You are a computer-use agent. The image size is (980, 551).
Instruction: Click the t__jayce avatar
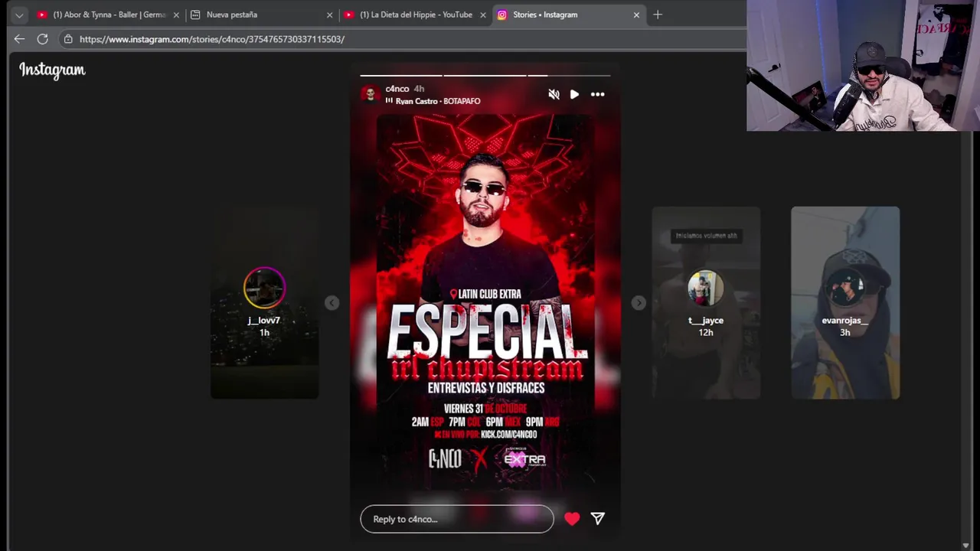pos(706,288)
